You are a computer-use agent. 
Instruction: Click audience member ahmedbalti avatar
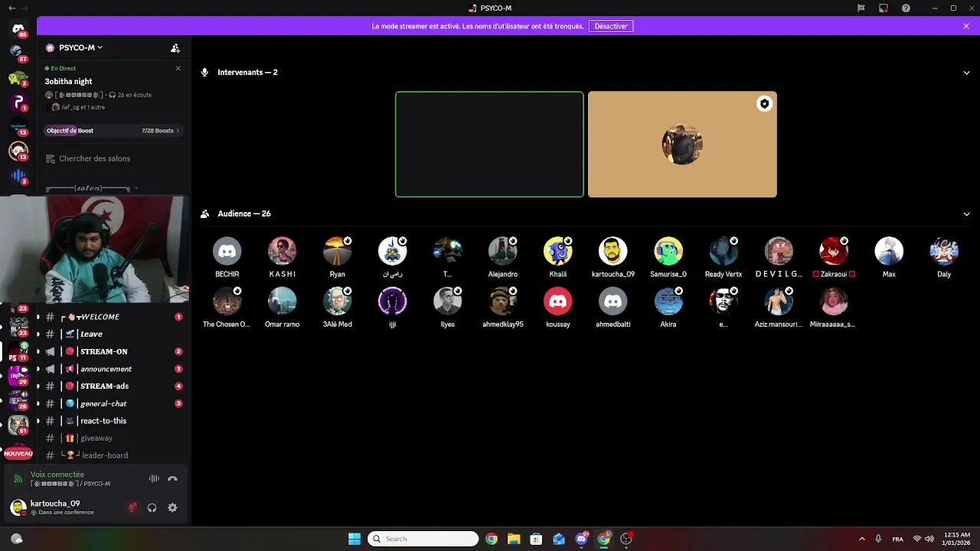pos(613,302)
